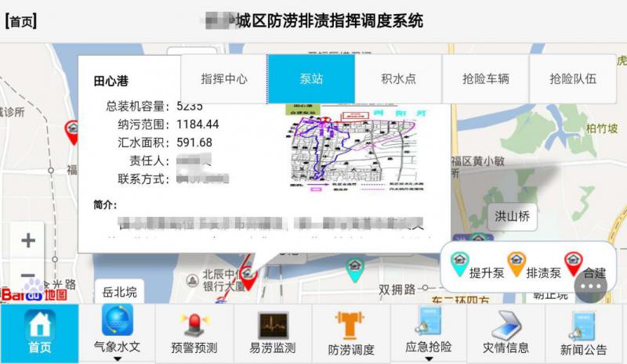
Task: Toggle the 合建 red legend marker
Action: [574, 261]
